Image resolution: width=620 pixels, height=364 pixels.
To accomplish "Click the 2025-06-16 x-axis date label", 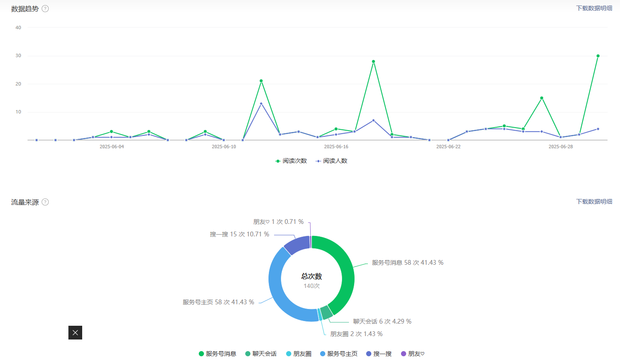I will [336, 147].
